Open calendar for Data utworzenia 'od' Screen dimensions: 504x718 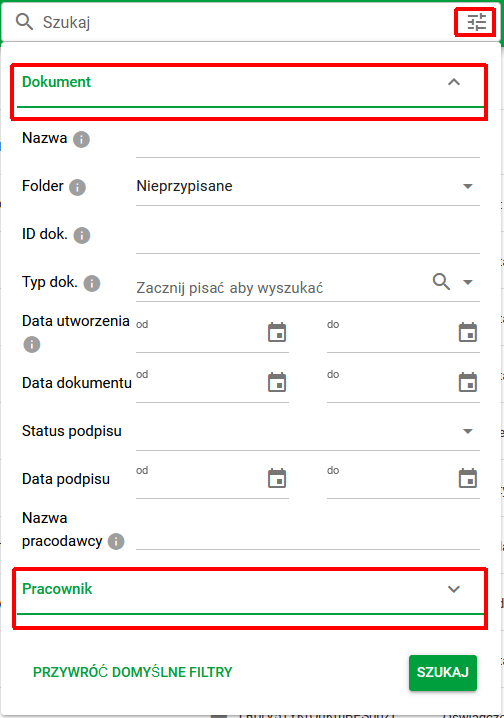point(277,332)
